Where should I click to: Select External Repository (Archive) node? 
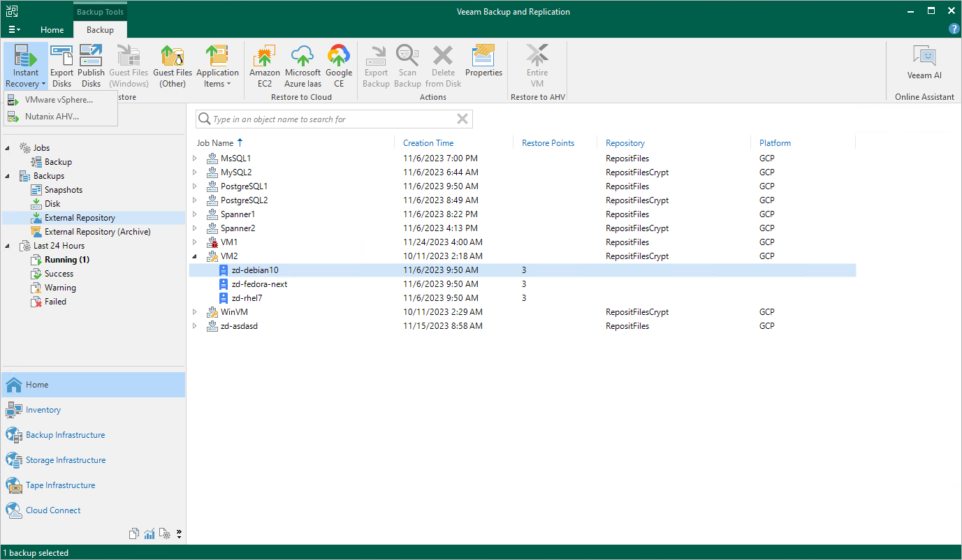pos(98,232)
